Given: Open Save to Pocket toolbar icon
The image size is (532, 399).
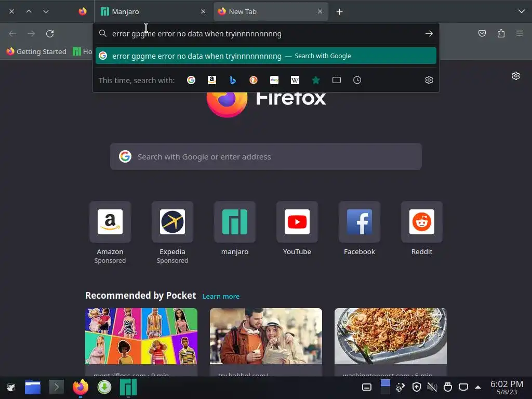Looking at the screenshot, I should [482, 33].
